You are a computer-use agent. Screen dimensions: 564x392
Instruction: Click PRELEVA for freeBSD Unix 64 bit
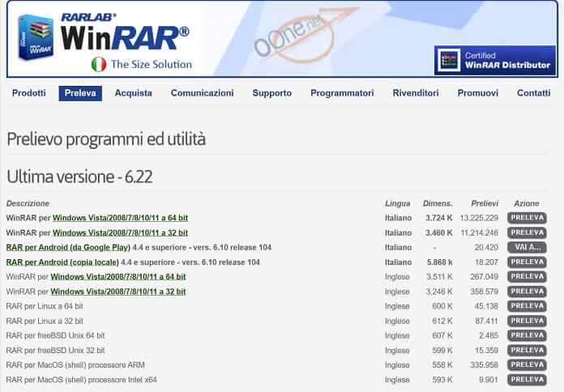527,335
